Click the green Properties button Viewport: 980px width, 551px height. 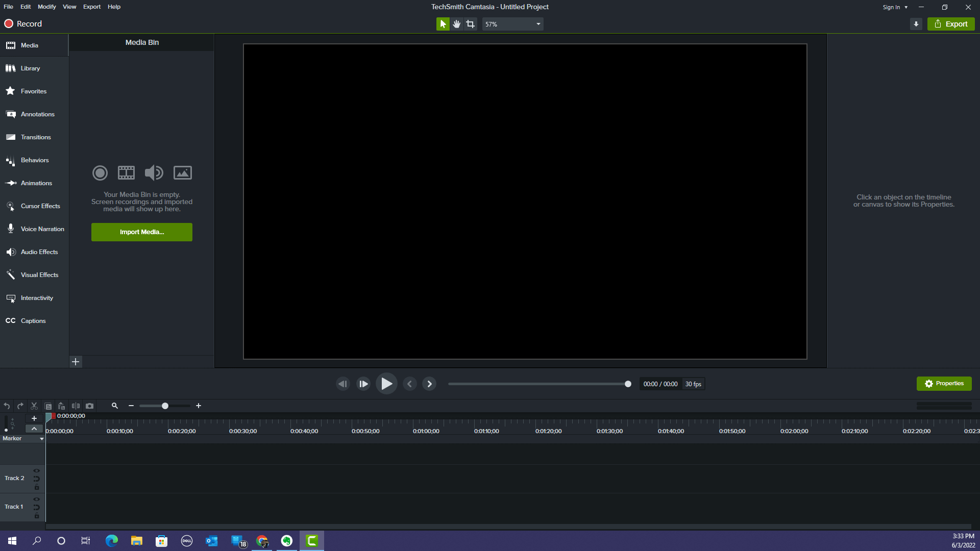(944, 384)
